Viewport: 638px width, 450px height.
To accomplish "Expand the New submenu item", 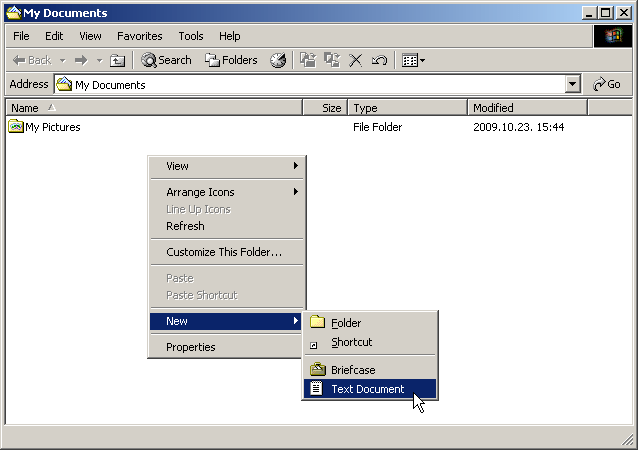I will point(227,321).
